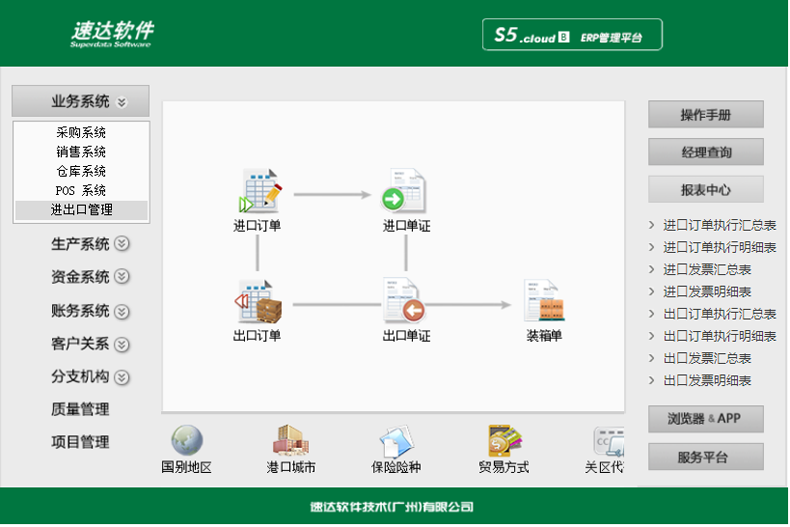790x527 pixels.
Task: Open the partially visible 关区代 customs icon
Action: (609, 441)
